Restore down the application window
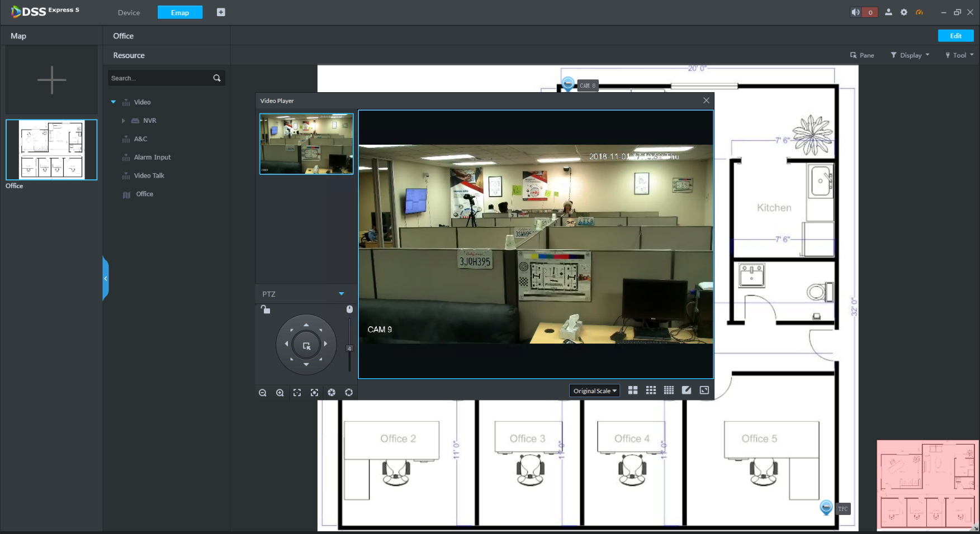This screenshot has height=534, width=980. [957, 12]
